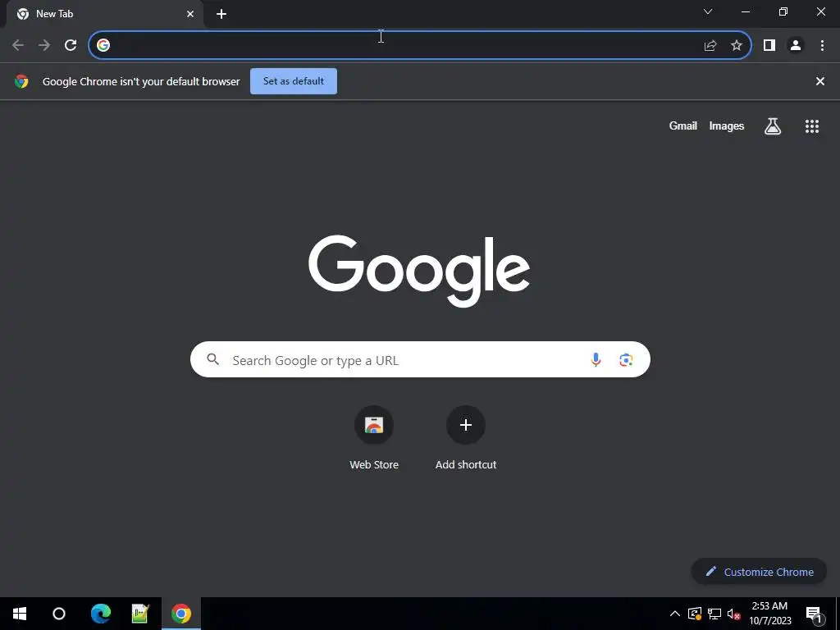Open the Windows Start menu
This screenshot has height=630, width=840.
click(20, 614)
